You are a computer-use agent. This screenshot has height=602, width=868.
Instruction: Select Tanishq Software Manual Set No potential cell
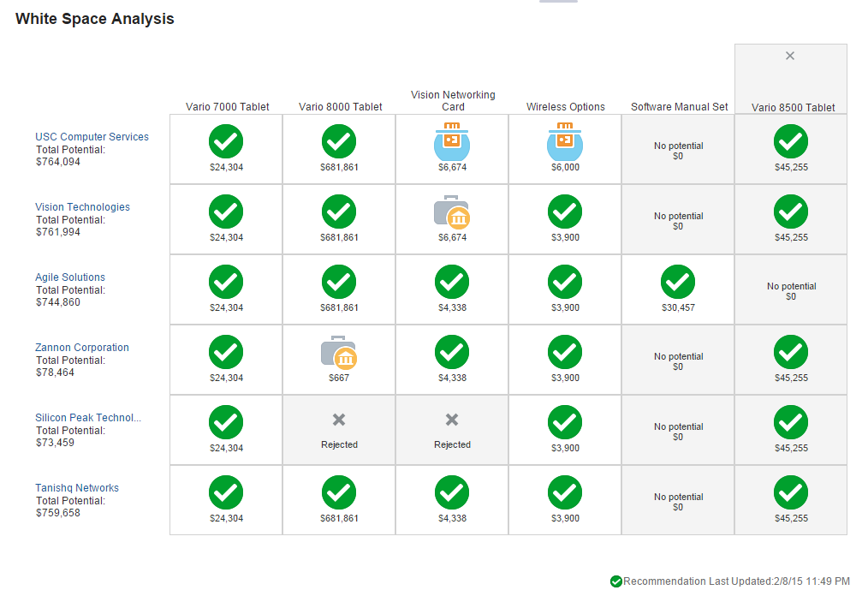pos(678,501)
